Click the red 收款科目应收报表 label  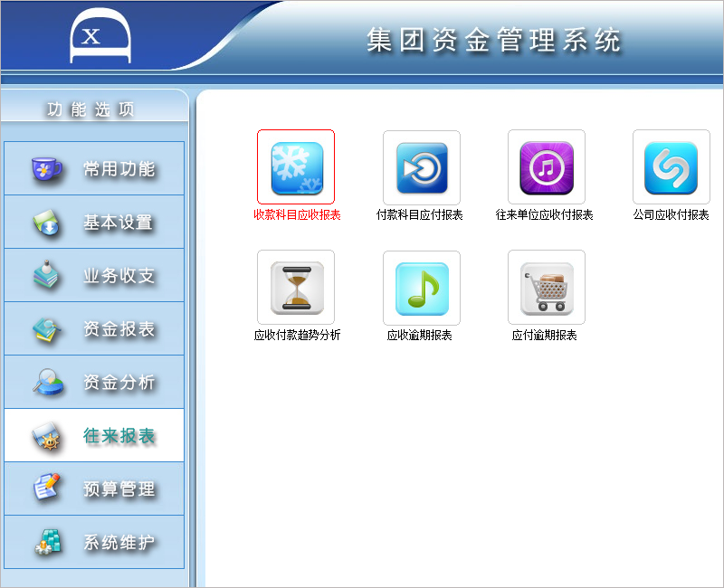(297, 214)
